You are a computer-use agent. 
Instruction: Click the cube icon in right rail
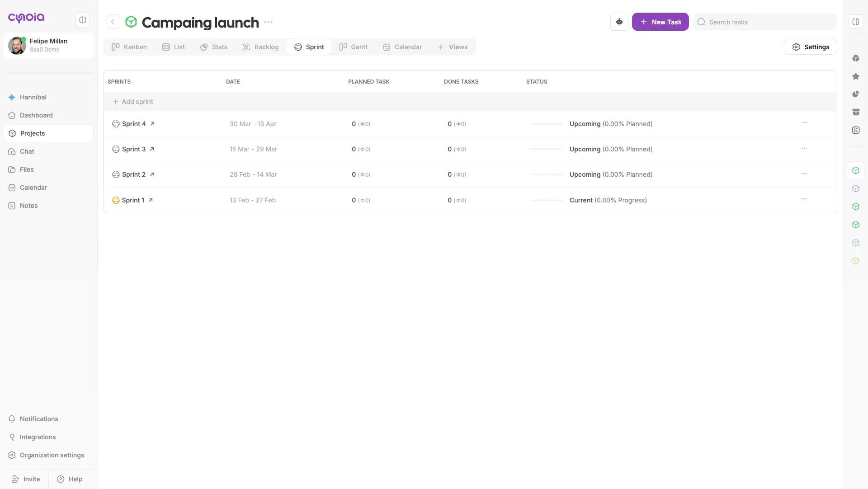[x=855, y=58]
